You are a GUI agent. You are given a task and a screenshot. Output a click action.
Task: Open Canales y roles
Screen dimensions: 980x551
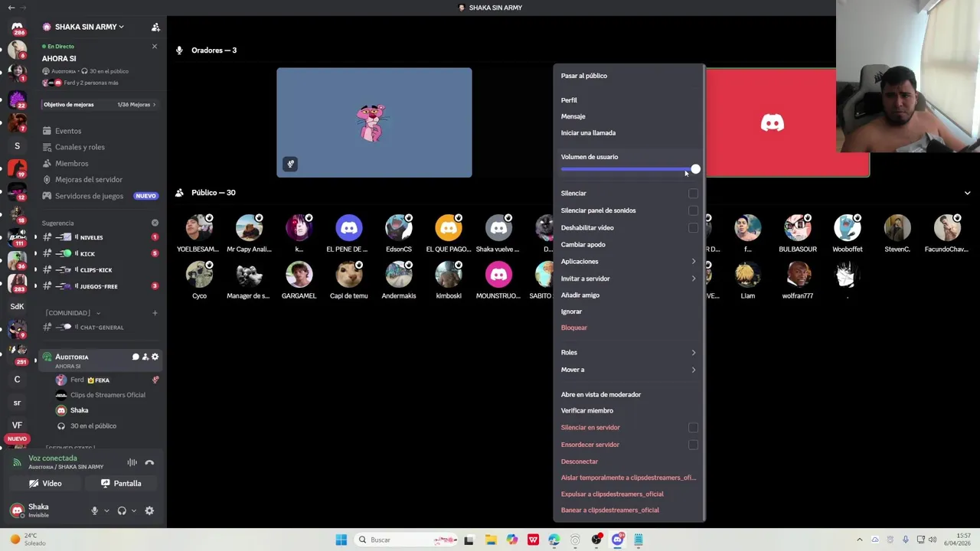click(80, 147)
